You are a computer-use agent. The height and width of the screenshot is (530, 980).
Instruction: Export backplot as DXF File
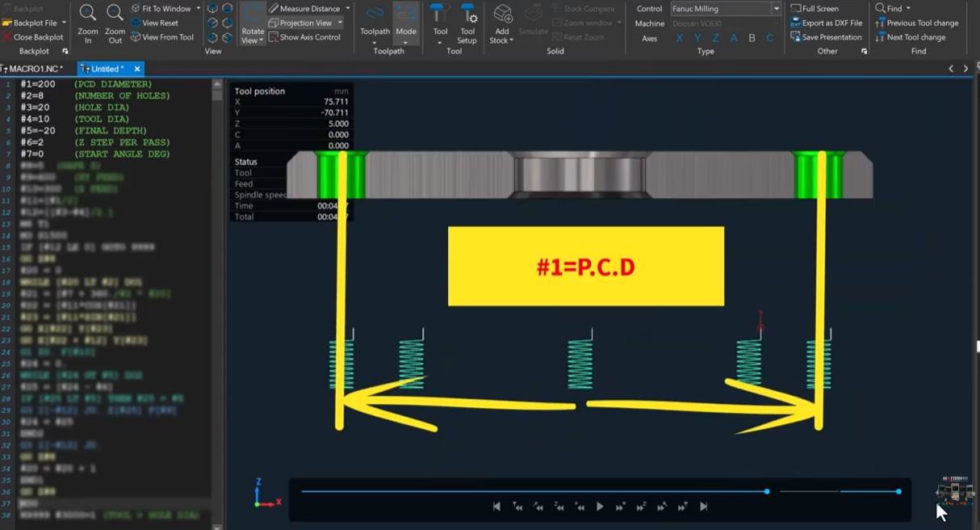pos(826,23)
